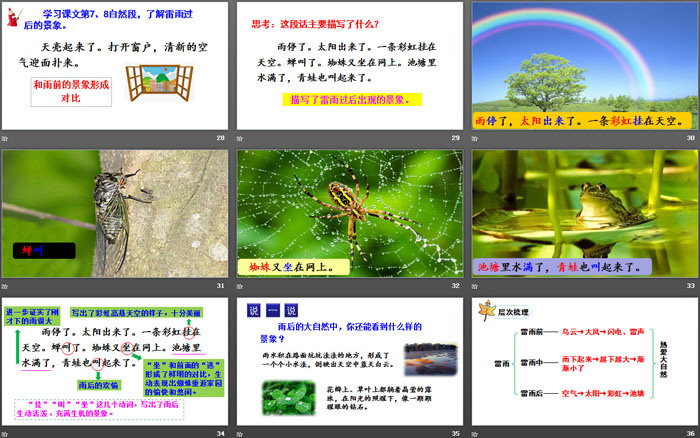This screenshot has width=700, height=438.
Task: Click animation star icon under slide 34
Action: click(x=5, y=434)
